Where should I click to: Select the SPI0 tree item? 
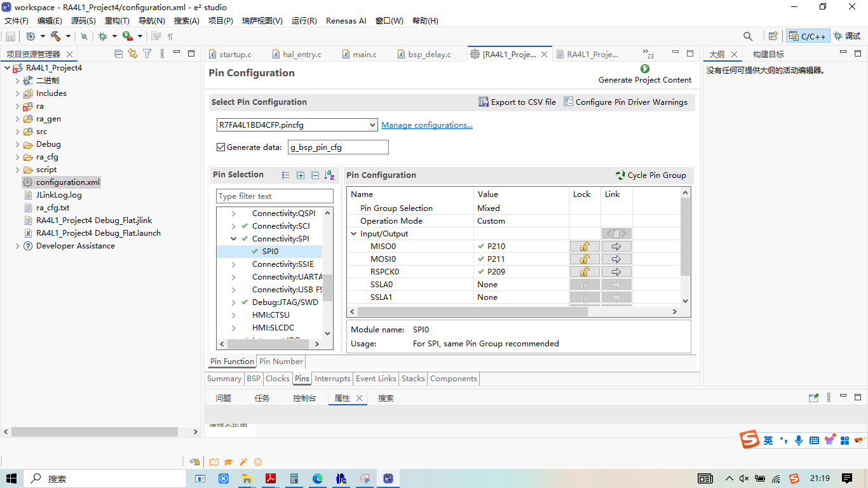click(x=270, y=252)
